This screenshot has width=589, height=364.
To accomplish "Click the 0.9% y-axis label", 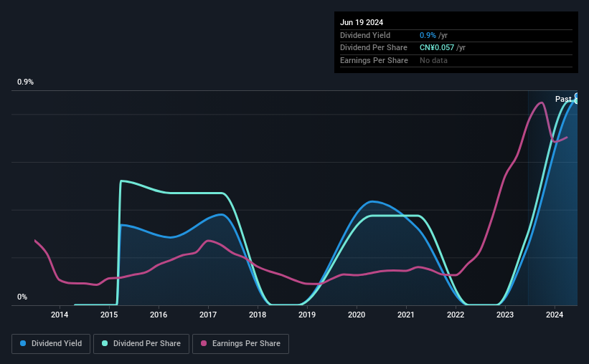I will pos(25,82).
